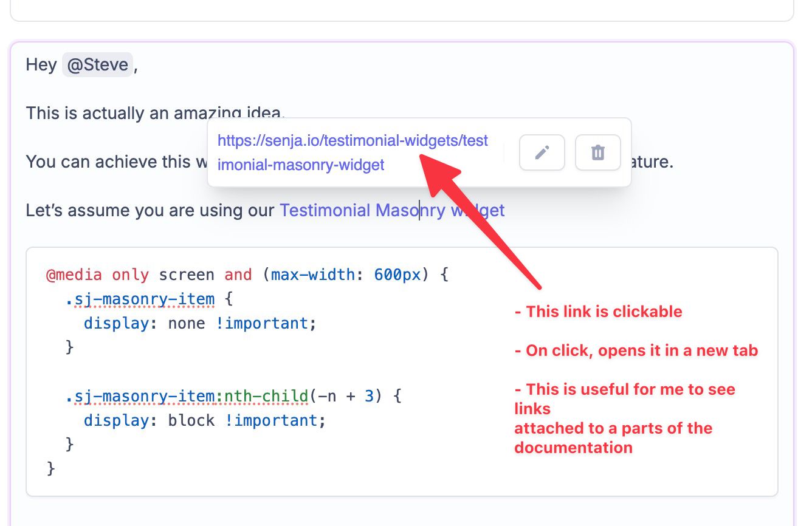This screenshot has height=526, width=812.
Task: Remove the link with the trash icon
Action: pyautogui.click(x=598, y=152)
